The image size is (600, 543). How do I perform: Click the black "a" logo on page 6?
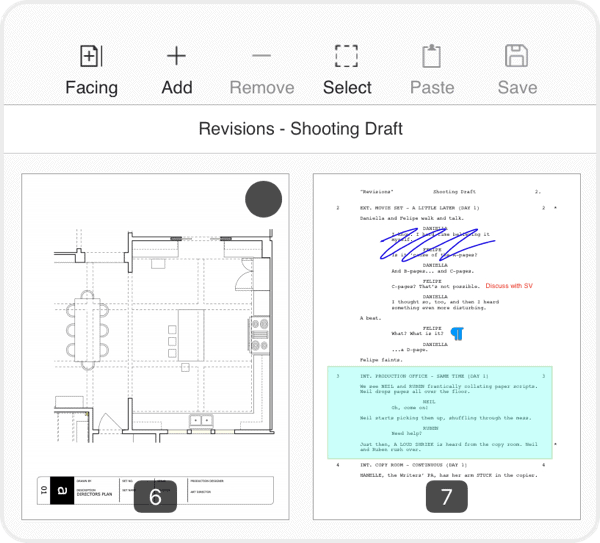[62, 491]
